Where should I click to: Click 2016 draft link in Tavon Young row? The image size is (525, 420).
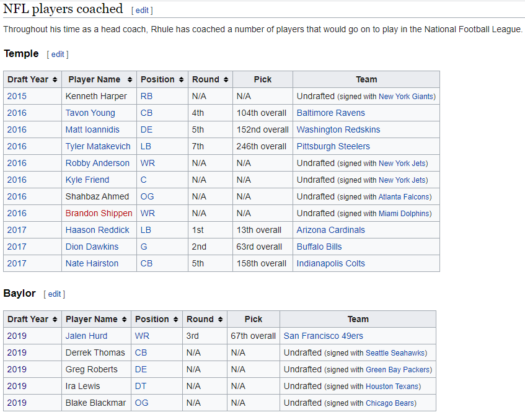[x=17, y=113]
